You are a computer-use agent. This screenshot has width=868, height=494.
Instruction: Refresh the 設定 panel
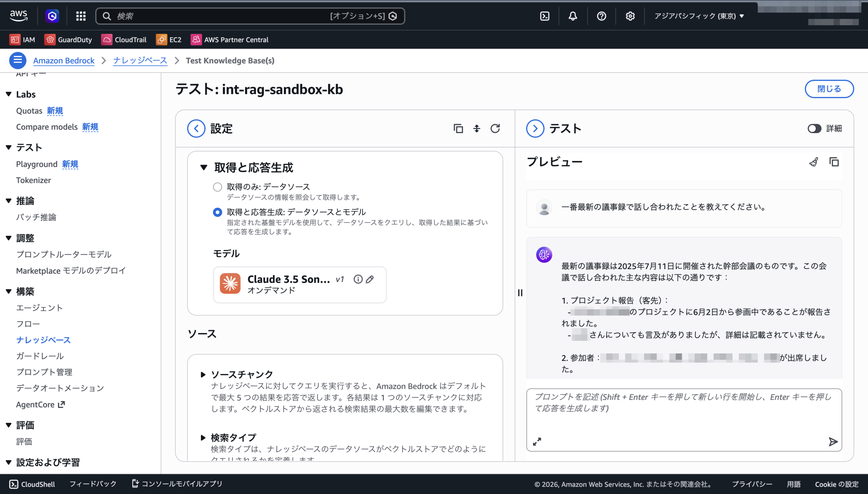point(495,128)
